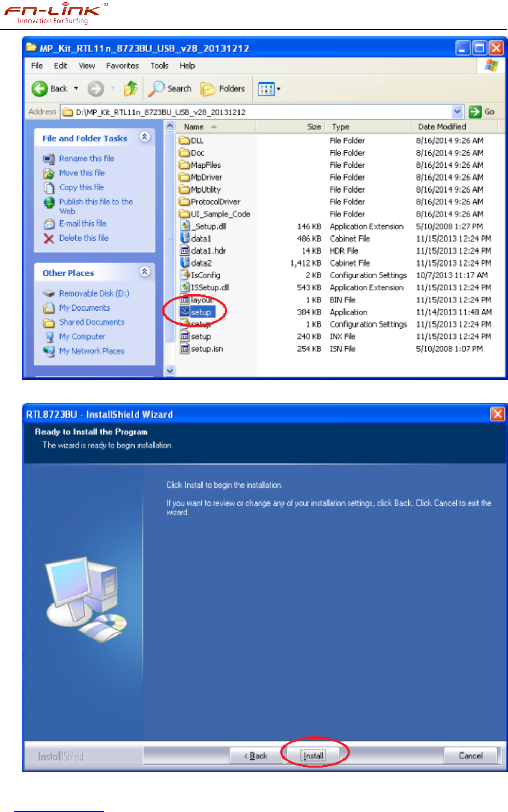Image resolution: width=508 pixels, height=812 pixels.
Task: Click the green Go arrow button
Action: pos(475,111)
